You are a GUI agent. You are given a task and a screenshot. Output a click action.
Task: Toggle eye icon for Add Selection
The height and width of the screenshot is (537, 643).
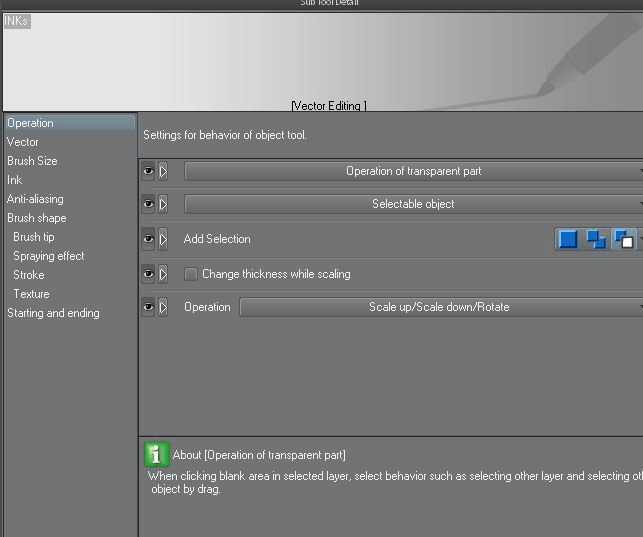point(148,239)
